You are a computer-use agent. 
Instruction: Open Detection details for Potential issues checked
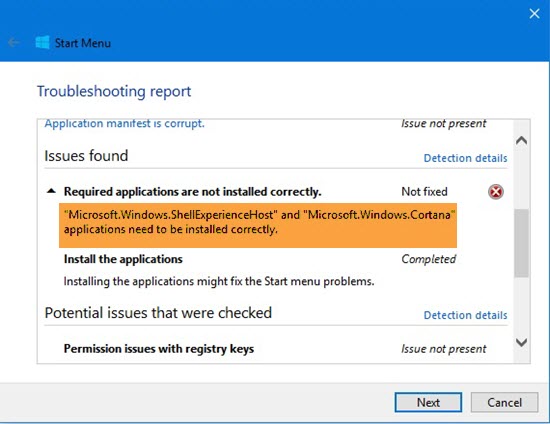click(x=465, y=315)
